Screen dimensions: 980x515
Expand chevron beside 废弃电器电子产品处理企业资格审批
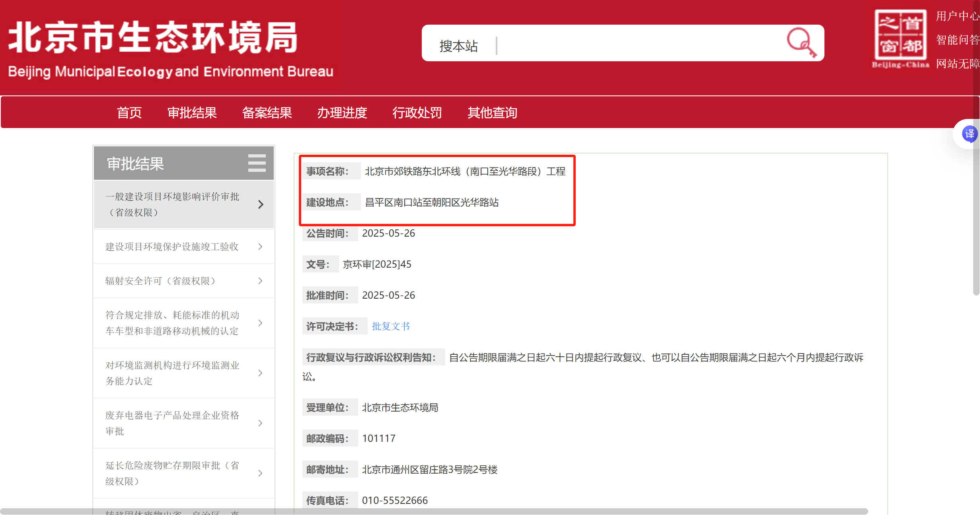click(260, 423)
